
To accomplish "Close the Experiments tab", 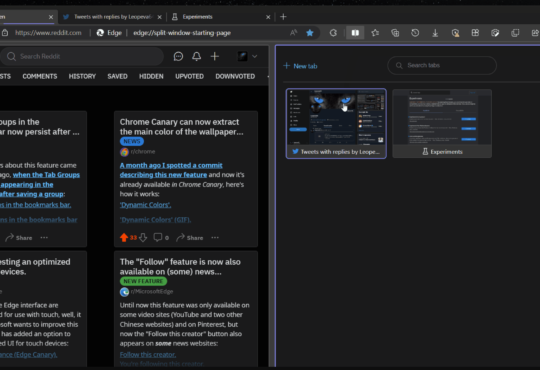I will pyautogui.click(x=268, y=17).
